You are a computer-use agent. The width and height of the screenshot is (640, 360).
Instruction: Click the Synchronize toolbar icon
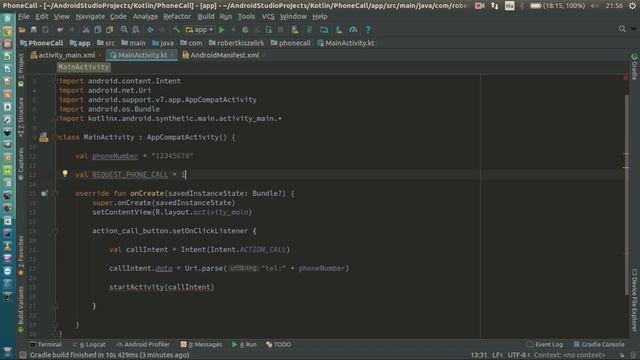[45, 30]
